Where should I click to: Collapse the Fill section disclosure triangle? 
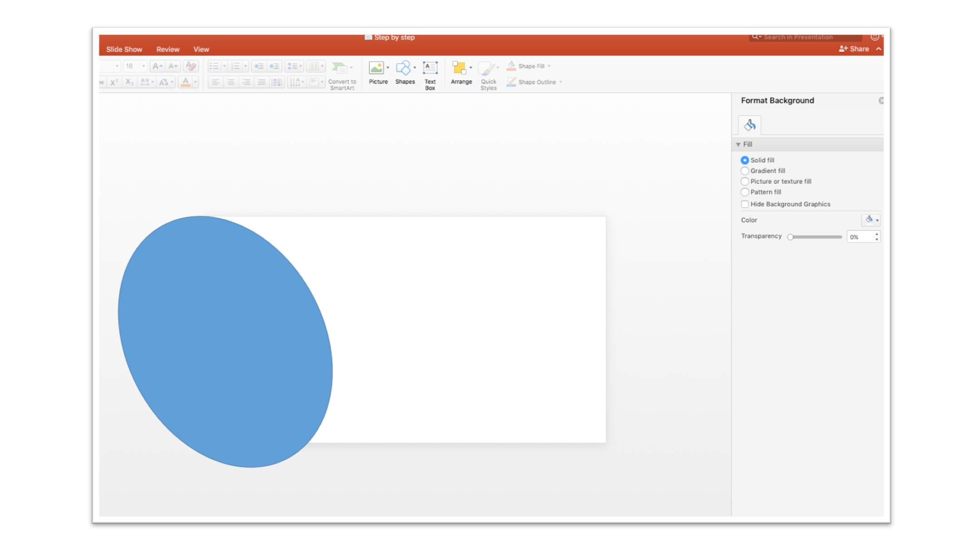click(739, 144)
